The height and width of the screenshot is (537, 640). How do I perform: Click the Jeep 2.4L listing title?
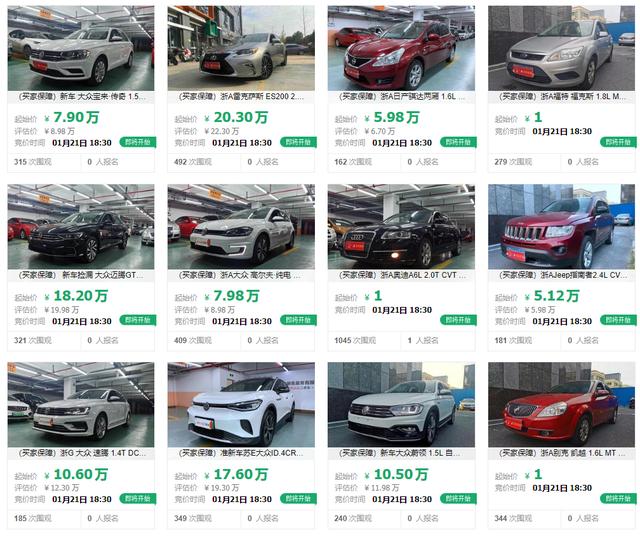tap(562, 275)
